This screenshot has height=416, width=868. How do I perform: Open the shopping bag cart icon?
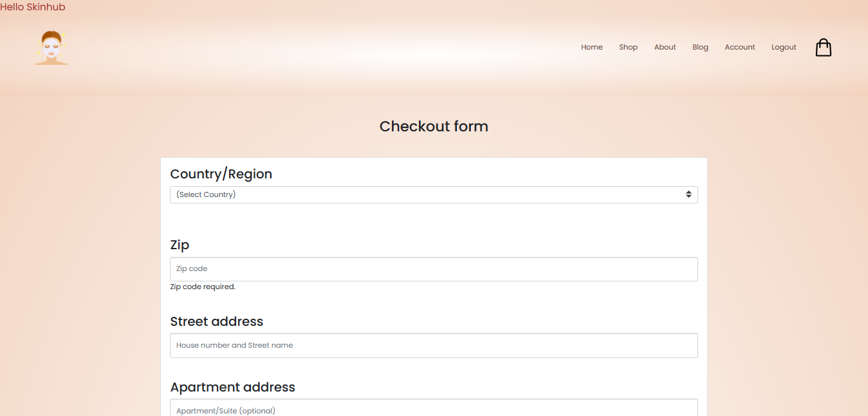pos(823,47)
